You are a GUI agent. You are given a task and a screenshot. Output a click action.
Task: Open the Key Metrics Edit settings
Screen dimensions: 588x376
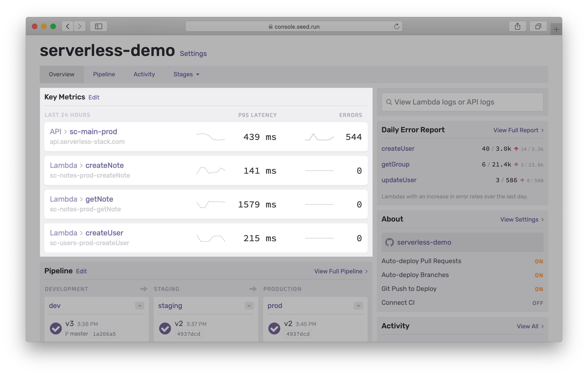coord(94,97)
